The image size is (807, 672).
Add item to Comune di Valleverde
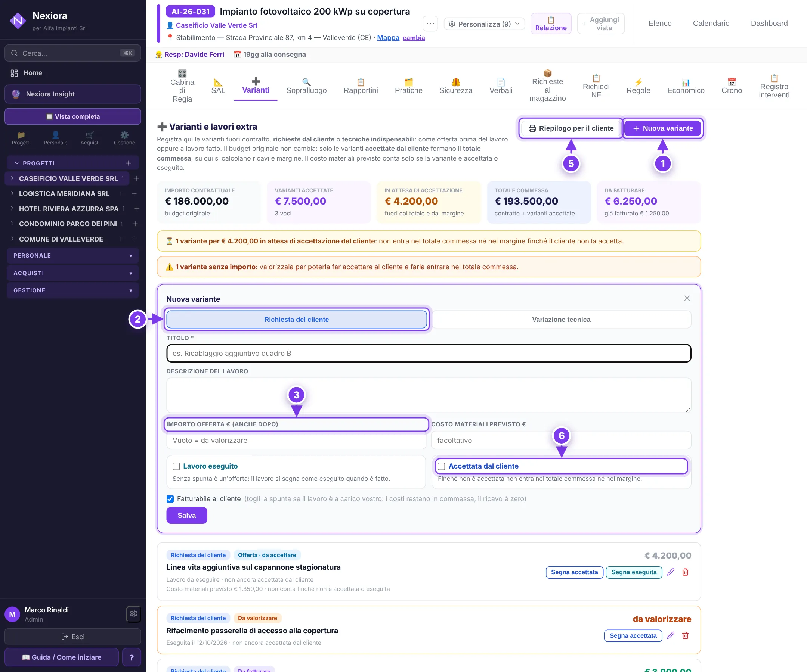[x=134, y=239]
